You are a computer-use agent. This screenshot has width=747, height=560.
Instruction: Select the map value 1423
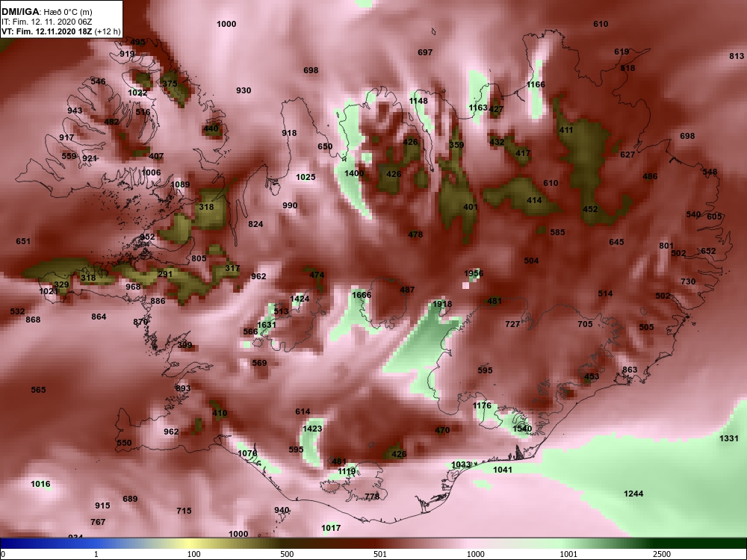pos(312,429)
